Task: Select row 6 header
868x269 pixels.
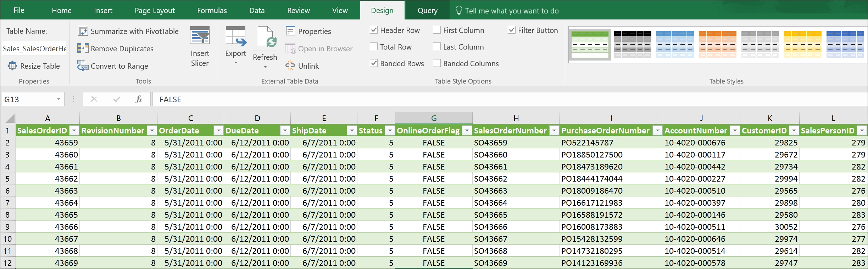Action: pos(7,191)
